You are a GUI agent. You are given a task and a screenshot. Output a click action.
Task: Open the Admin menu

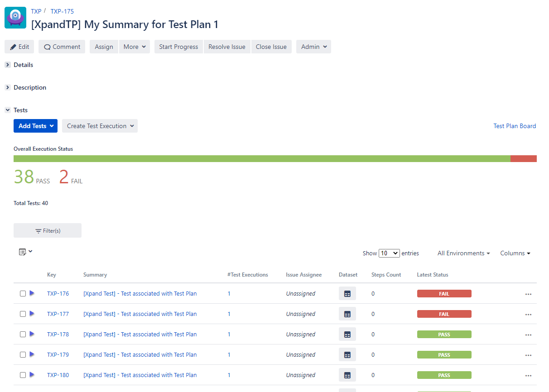click(x=313, y=47)
